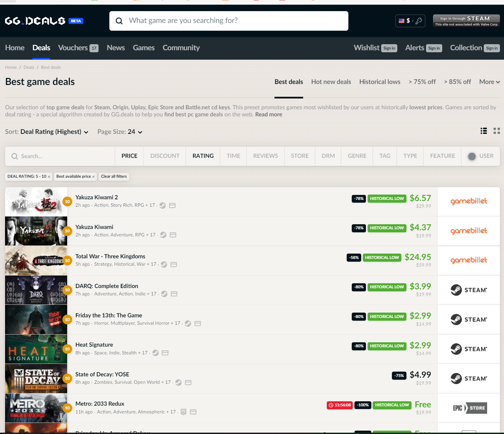This screenshot has height=434, width=504.
Task: Click Deals breadcrumb link
Action: 29,67
